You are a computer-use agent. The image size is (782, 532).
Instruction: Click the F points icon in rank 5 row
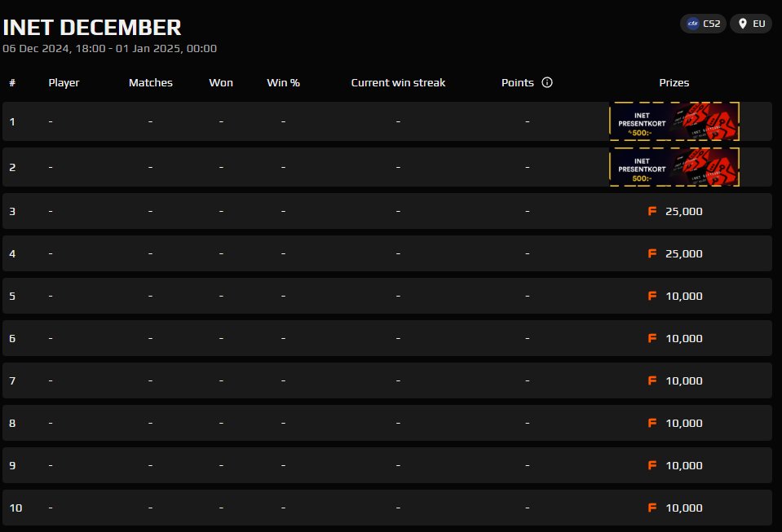coord(652,296)
